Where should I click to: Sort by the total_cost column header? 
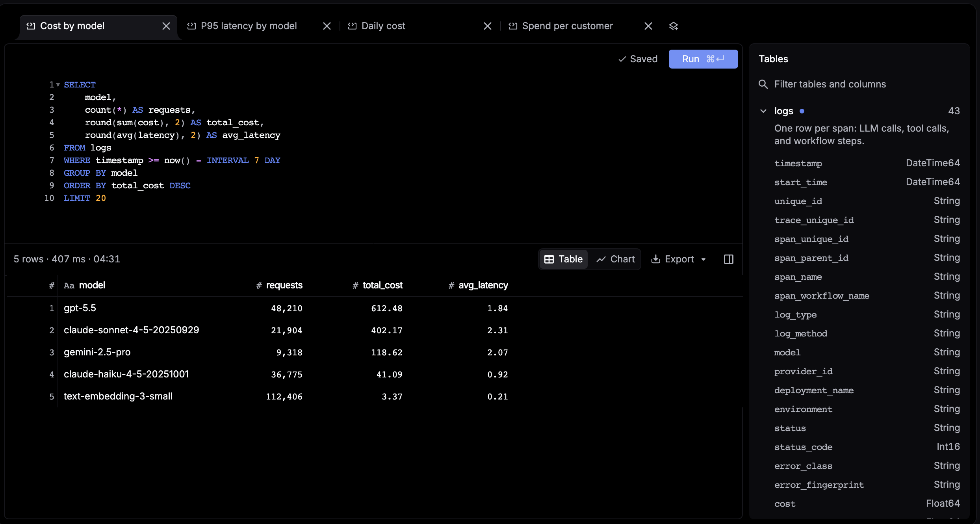377,285
